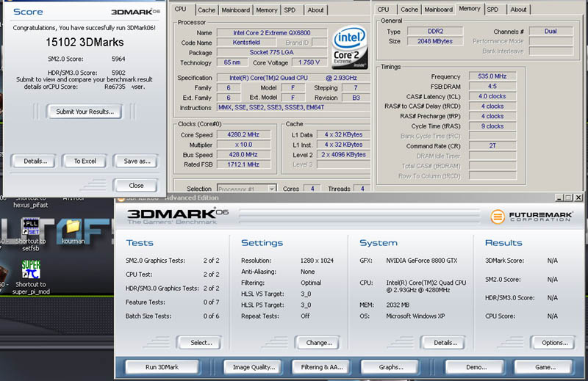
Task: Click the NVIDIA GeForce 8800 GTX text
Action: (422, 261)
